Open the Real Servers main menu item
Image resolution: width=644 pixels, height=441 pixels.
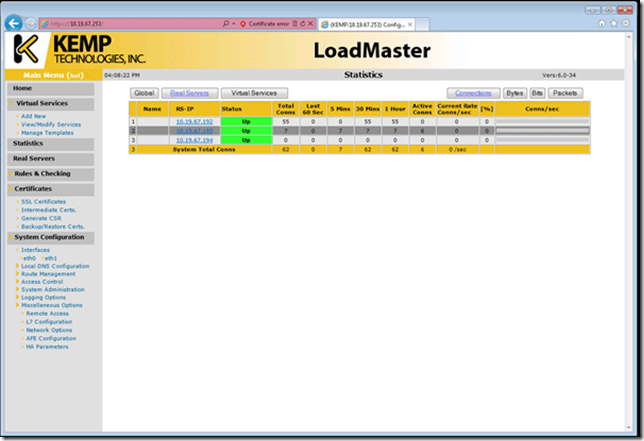pyautogui.click(x=33, y=158)
